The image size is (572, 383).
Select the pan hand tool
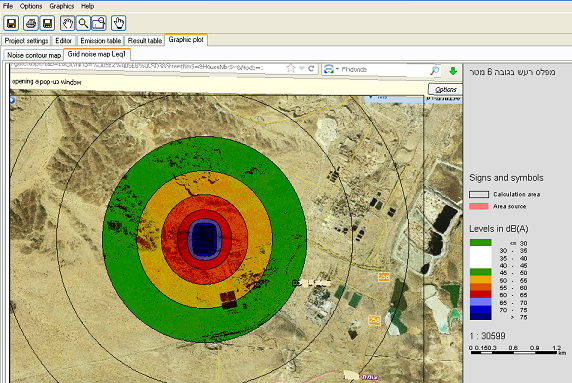pyautogui.click(x=67, y=23)
